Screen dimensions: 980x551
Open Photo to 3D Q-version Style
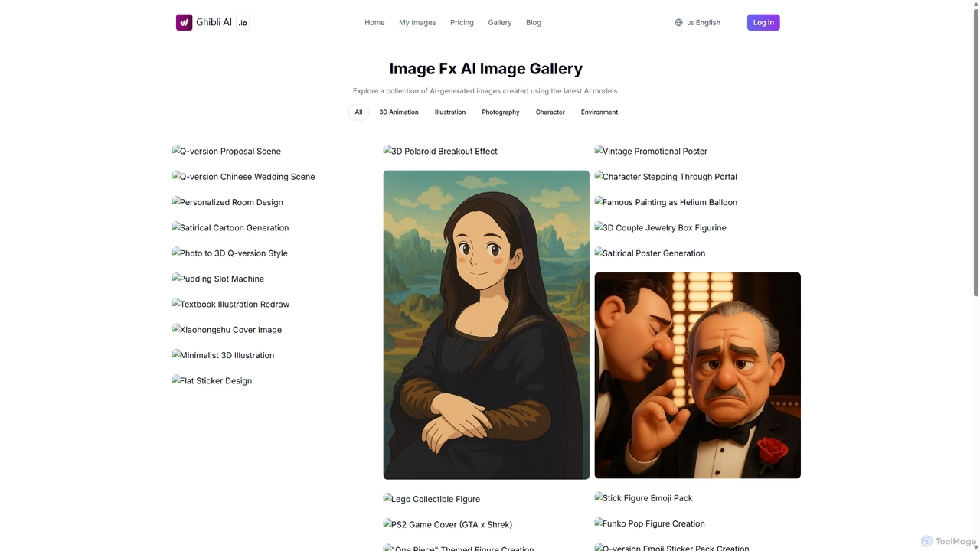tap(230, 253)
